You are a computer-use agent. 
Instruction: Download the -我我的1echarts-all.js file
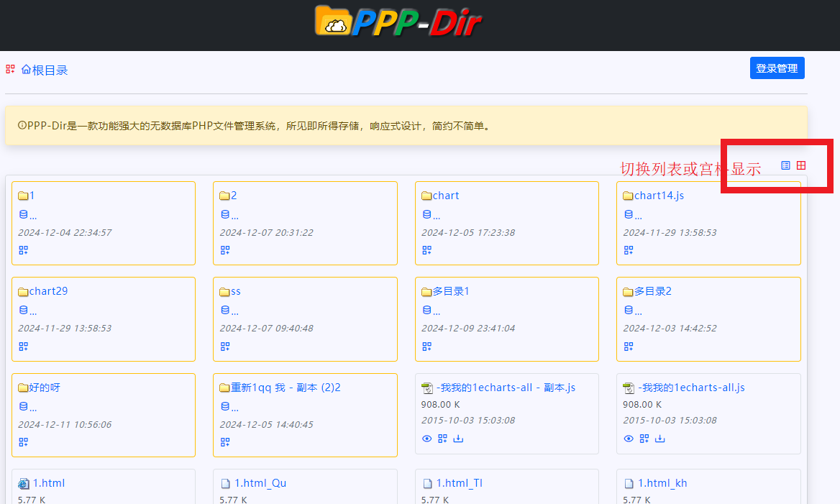pos(660,439)
